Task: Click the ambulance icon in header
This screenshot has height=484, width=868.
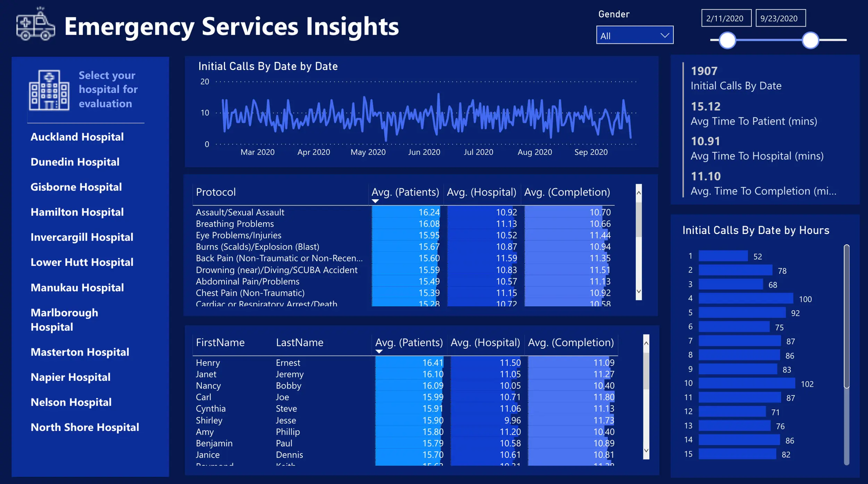Action: 35,25
